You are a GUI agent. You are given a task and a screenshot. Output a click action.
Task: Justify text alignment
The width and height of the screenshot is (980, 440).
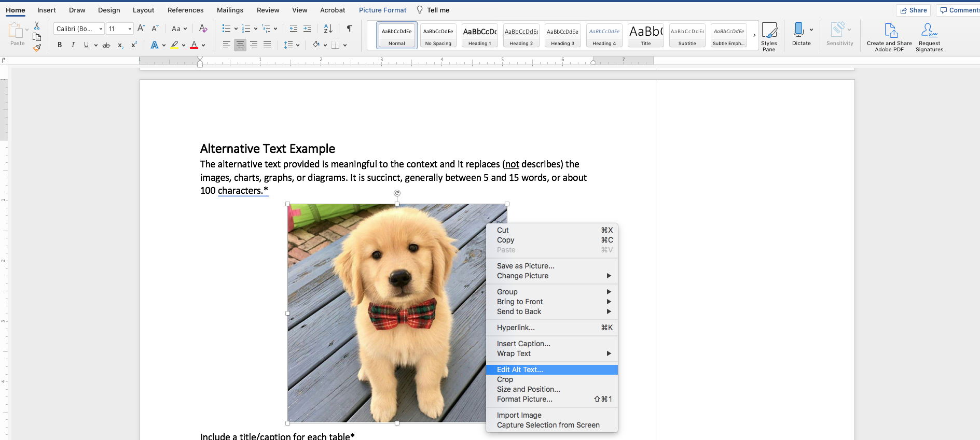267,45
